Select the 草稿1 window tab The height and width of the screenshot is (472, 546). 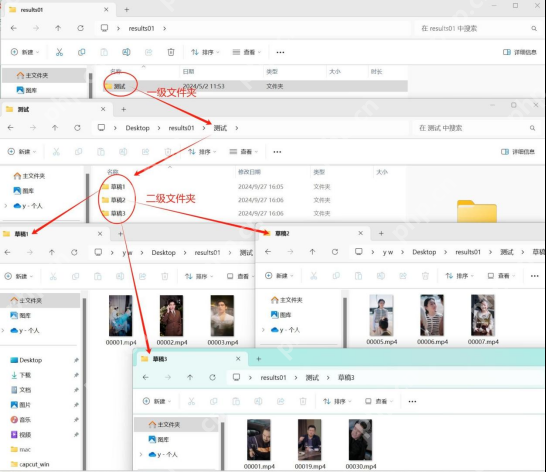click(52, 234)
